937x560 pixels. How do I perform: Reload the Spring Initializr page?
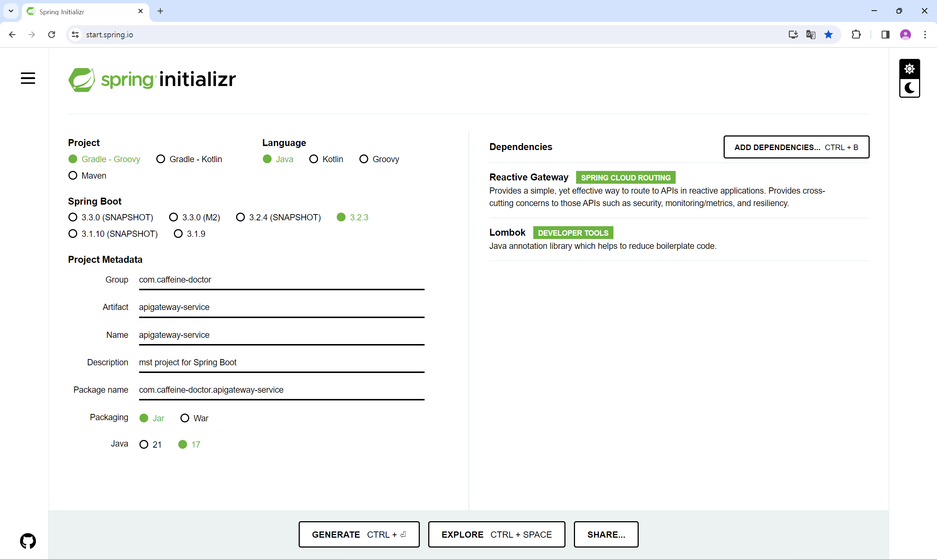pyautogui.click(x=52, y=35)
